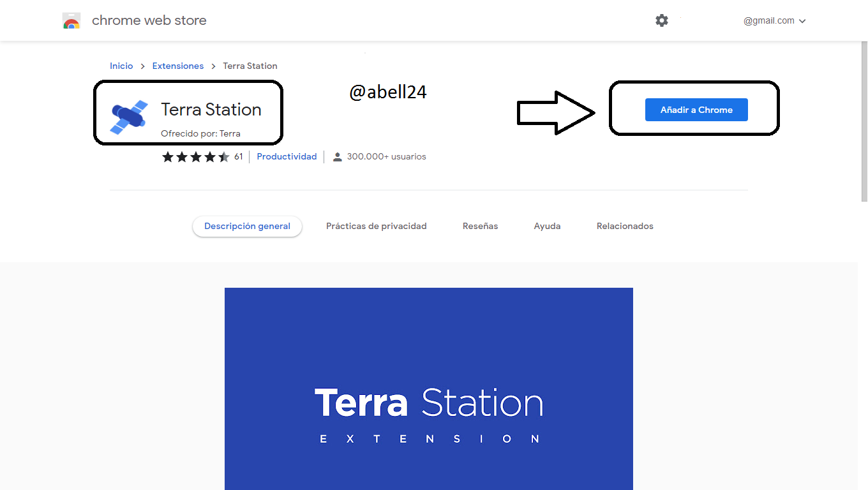Click the Chrome Web Store rainbow logo

[71, 21]
